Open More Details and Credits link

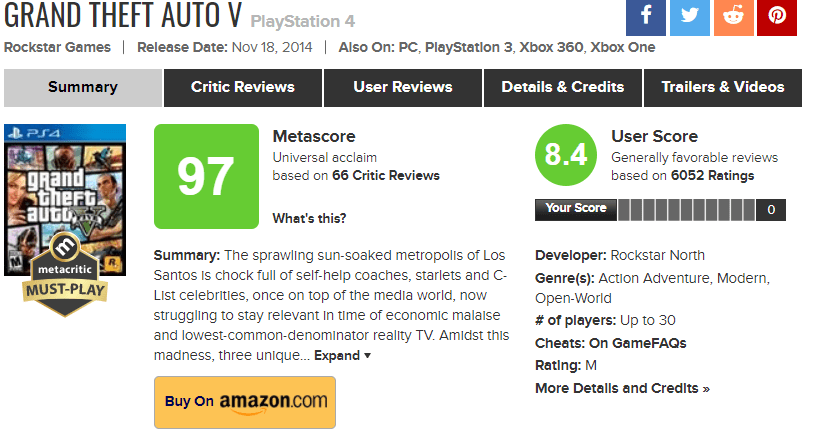pyautogui.click(x=622, y=388)
